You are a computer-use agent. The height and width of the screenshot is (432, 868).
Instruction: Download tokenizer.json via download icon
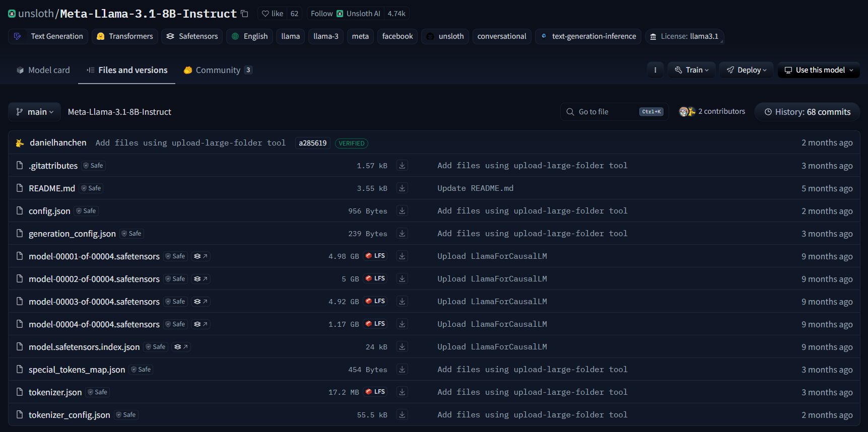click(x=402, y=392)
